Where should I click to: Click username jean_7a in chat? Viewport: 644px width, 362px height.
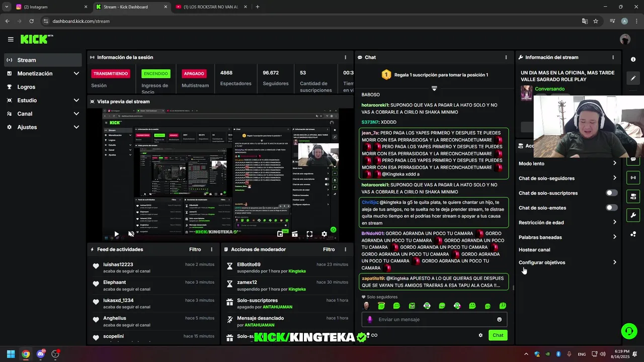(x=370, y=133)
